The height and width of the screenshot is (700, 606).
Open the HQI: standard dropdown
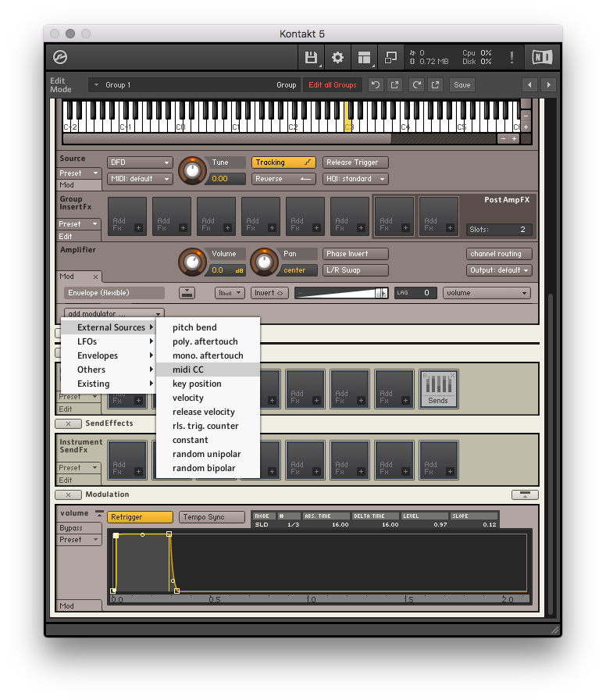point(355,179)
